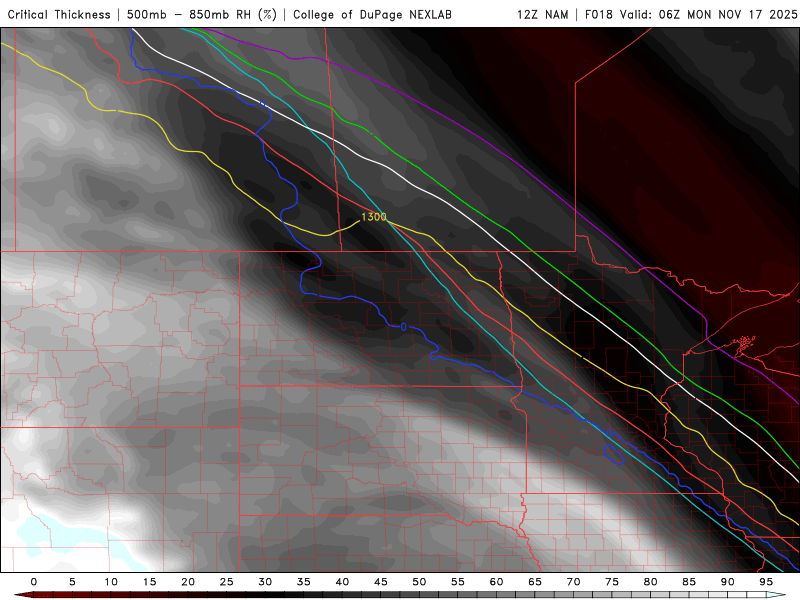The width and height of the screenshot is (800, 600).
Task: Click the "90" color scale tick label
Action: pos(728,582)
